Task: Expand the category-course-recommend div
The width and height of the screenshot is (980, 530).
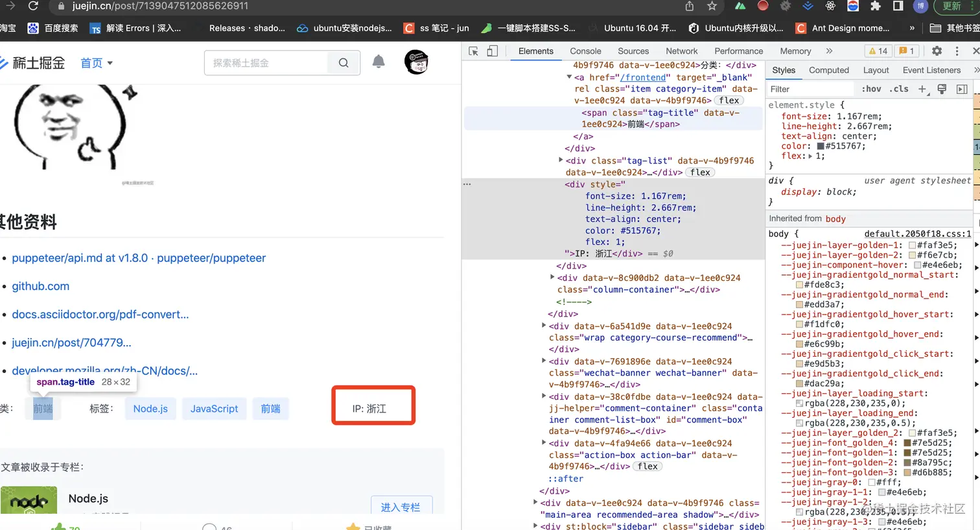Action: pyautogui.click(x=544, y=326)
